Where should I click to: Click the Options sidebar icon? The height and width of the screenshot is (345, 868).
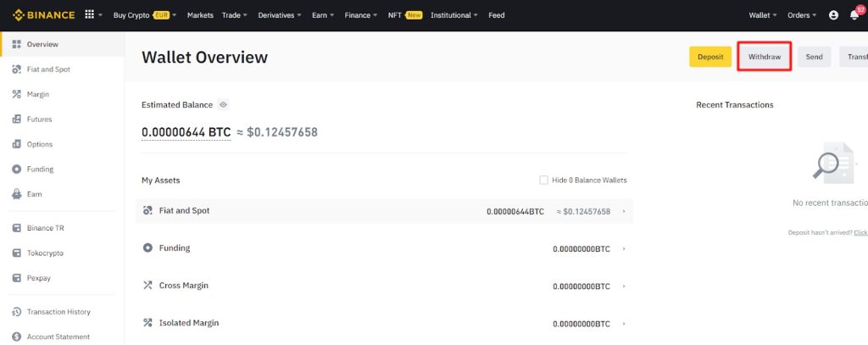(17, 144)
